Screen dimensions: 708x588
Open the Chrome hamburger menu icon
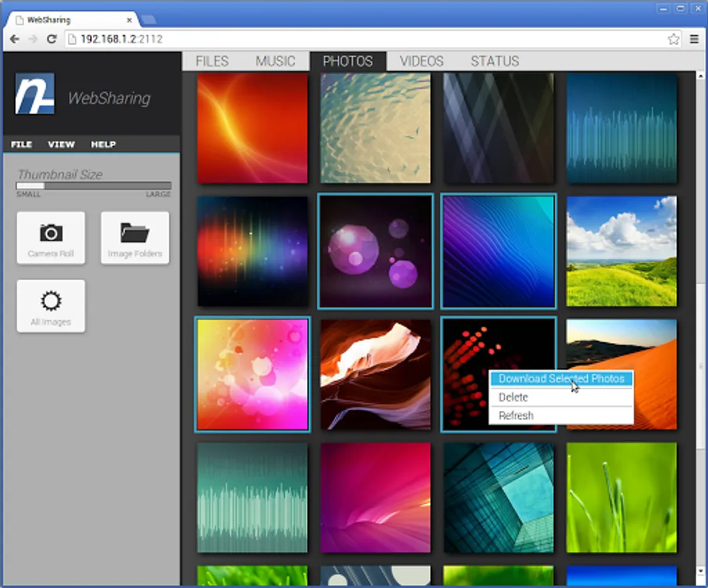[x=694, y=39]
